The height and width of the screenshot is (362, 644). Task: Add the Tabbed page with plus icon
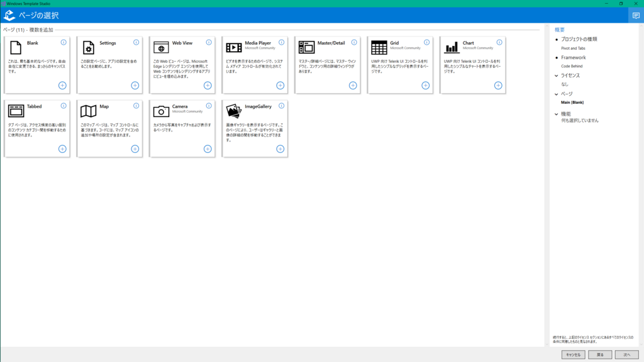coord(62,149)
